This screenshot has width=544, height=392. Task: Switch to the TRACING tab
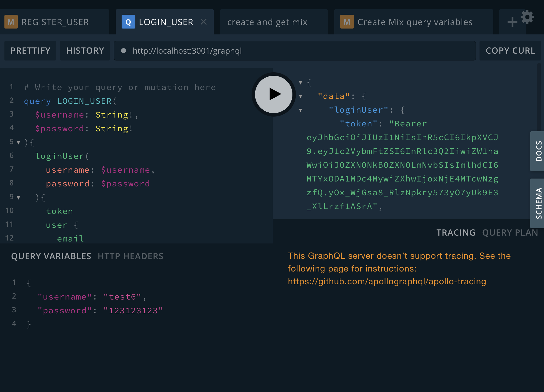(x=456, y=233)
